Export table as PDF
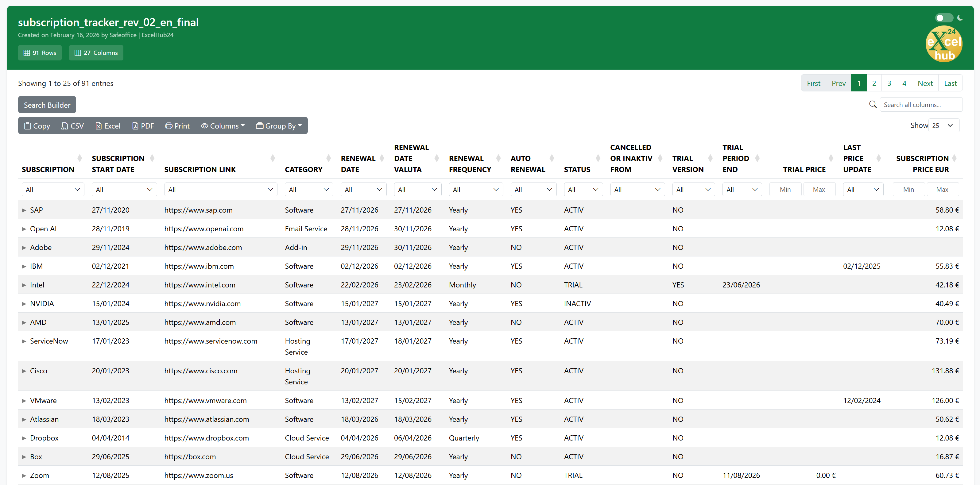The image size is (980, 485). coord(143,125)
